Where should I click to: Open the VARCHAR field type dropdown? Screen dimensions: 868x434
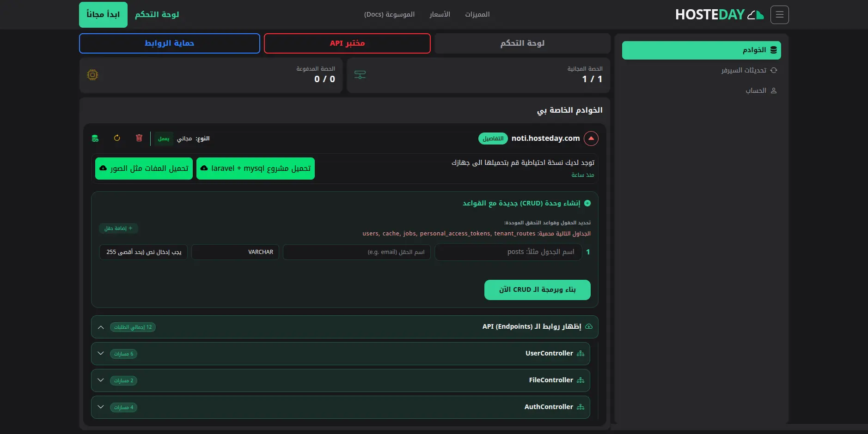[x=235, y=252]
